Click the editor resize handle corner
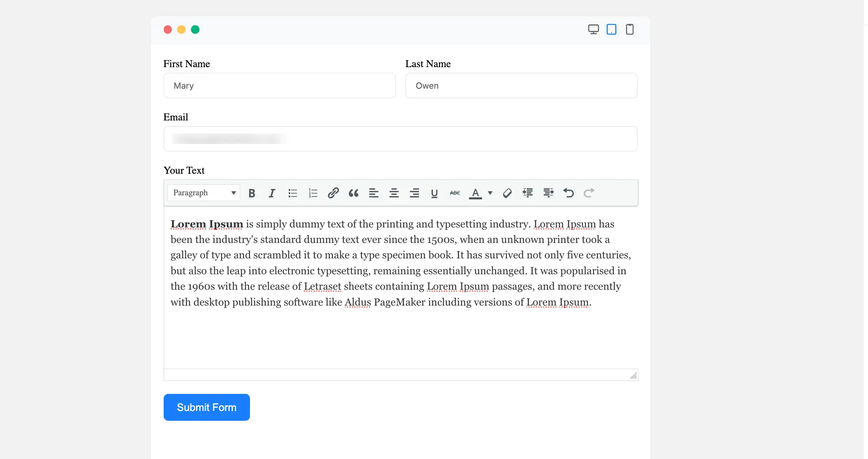 pos(633,376)
